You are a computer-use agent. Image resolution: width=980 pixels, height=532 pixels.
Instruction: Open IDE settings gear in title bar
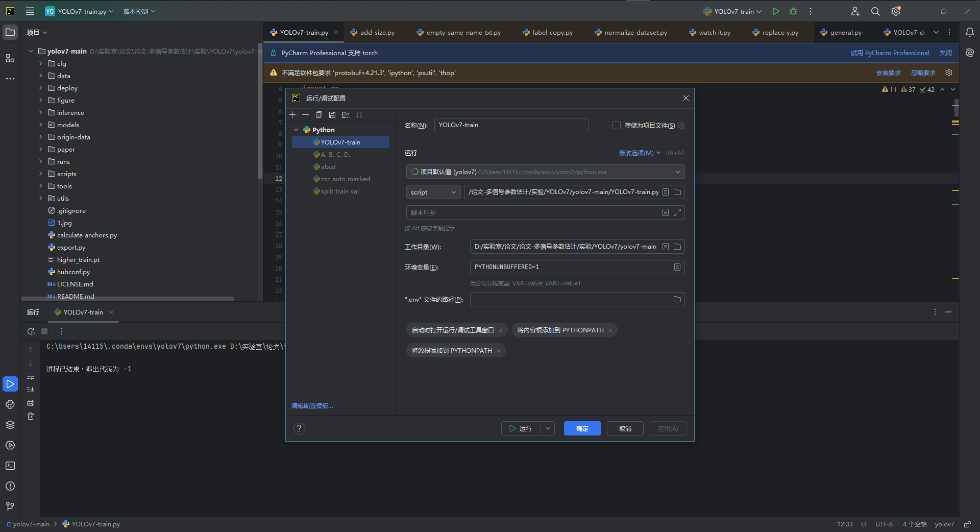point(896,11)
